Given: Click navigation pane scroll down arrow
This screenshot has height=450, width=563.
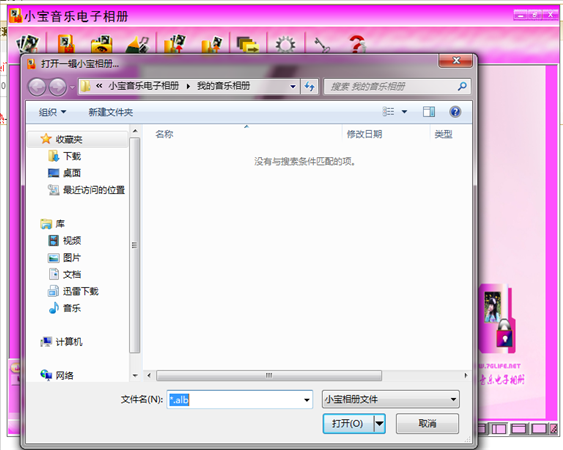Looking at the screenshot, I should point(135,376).
